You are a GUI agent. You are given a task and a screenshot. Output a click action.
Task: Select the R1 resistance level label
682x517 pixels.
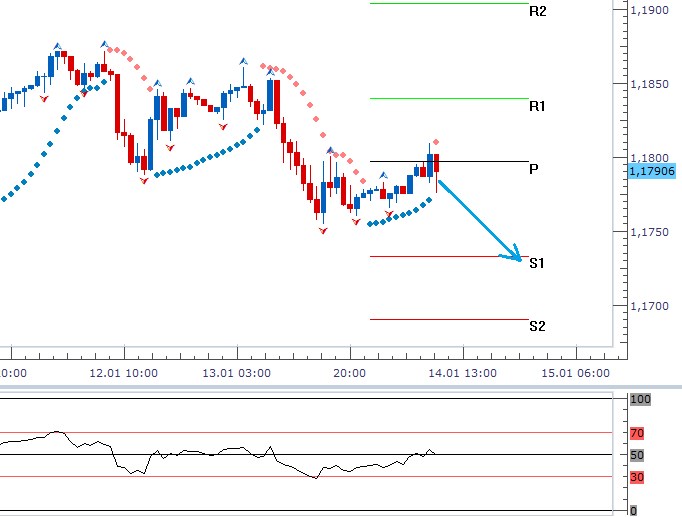[538, 106]
